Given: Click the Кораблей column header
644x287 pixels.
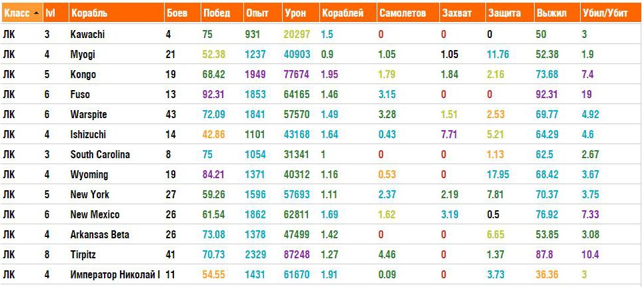Looking at the screenshot, I should tap(343, 13).
